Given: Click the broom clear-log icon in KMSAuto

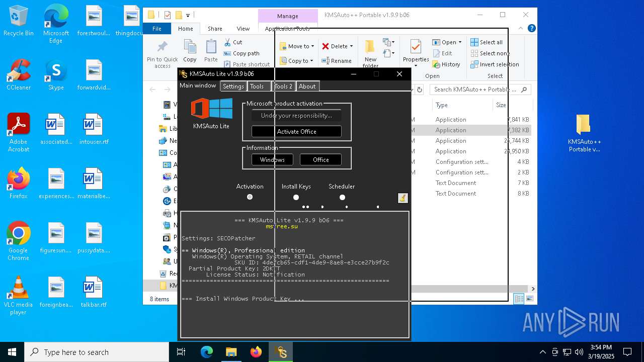Looking at the screenshot, I should click(x=403, y=198).
